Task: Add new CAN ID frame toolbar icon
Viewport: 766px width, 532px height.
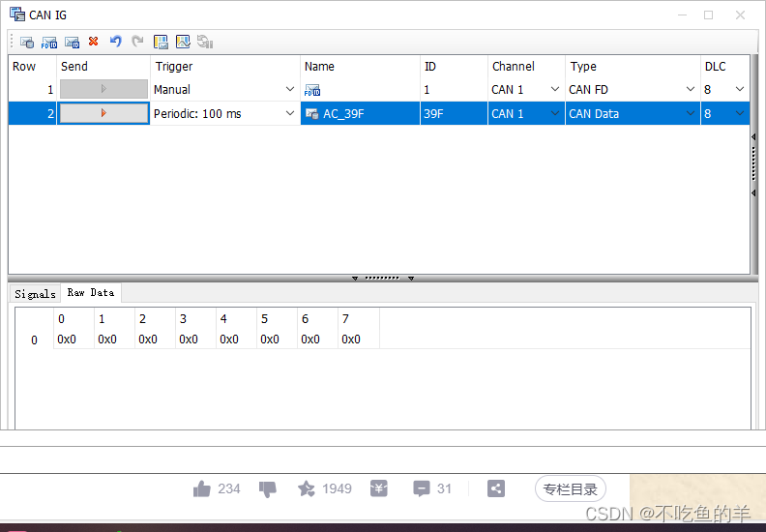Action: [72, 43]
